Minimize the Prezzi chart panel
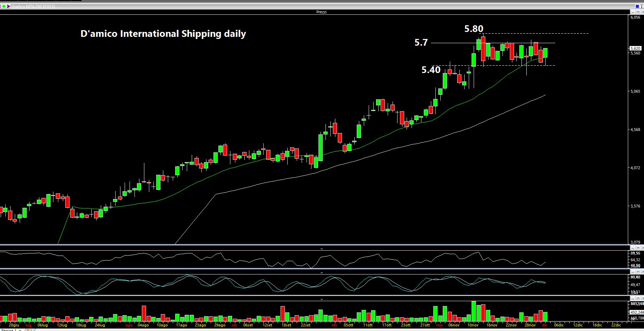644x331 pixels. tap(633, 13)
